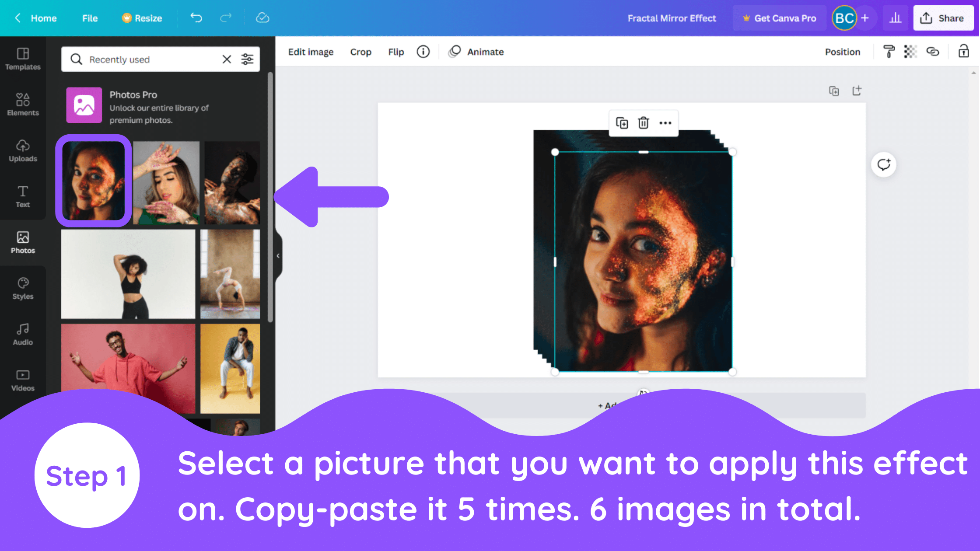Open the search filters
Image resolution: width=980 pixels, height=551 pixels.
coord(247,59)
